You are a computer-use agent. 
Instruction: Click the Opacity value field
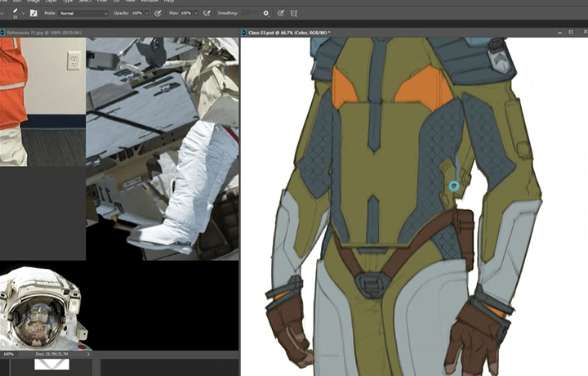pyautogui.click(x=137, y=13)
